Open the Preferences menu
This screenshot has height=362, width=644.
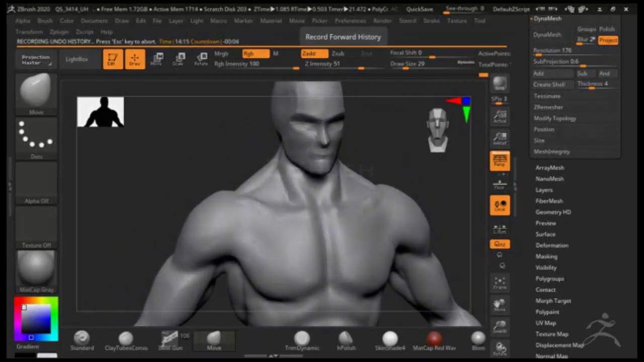pyautogui.click(x=350, y=21)
